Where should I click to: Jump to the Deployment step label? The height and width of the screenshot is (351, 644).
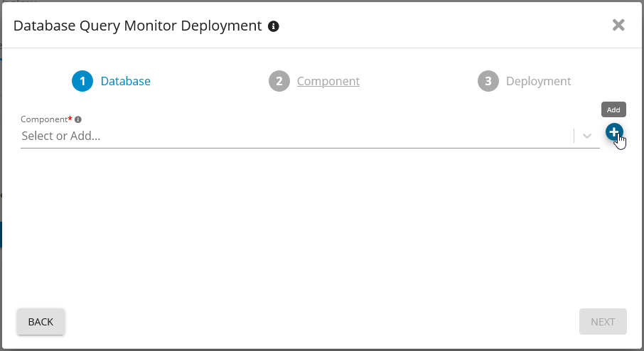(538, 81)
